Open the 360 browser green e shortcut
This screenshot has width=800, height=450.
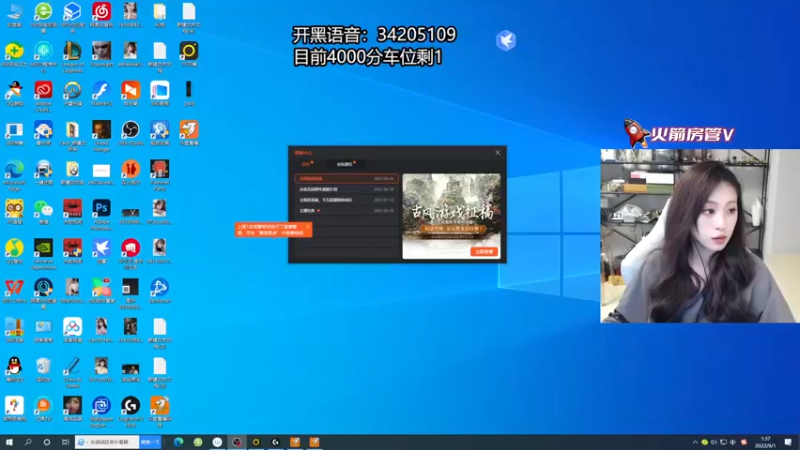[x=43, y=16]
